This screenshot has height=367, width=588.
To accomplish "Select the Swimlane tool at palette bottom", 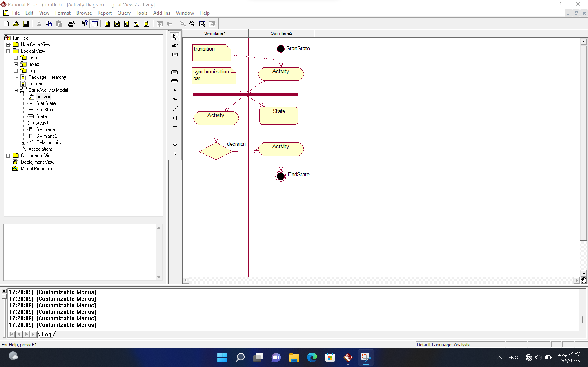I will click(x=175, y=153).
